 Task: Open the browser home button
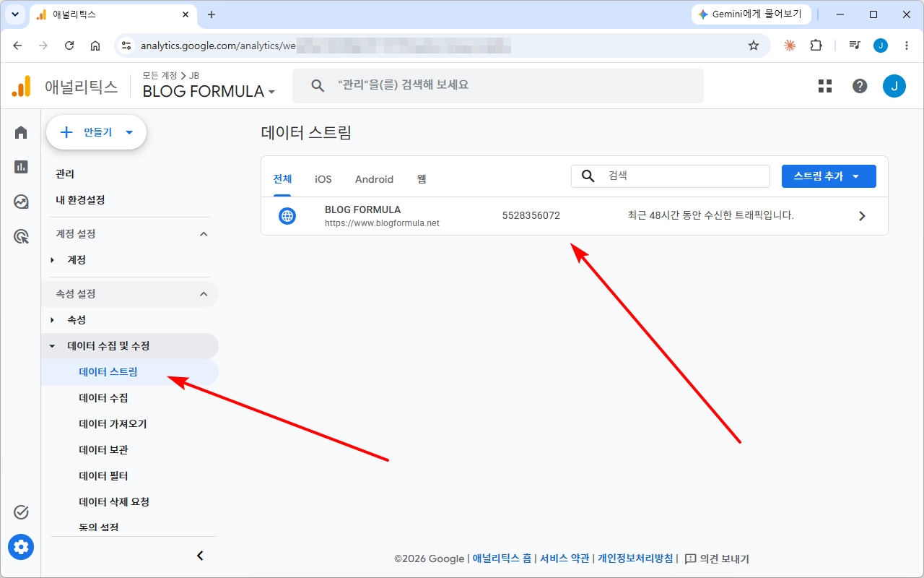click(95, 46)
